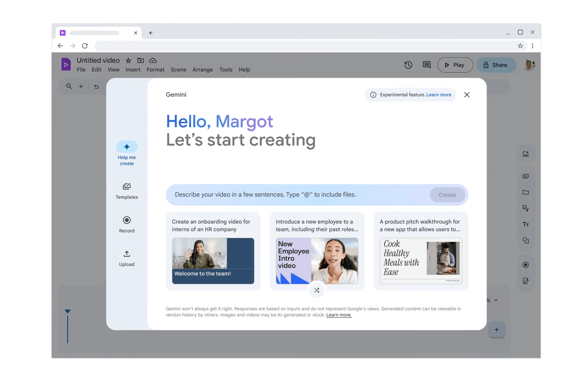Go back in the browser

60,46
